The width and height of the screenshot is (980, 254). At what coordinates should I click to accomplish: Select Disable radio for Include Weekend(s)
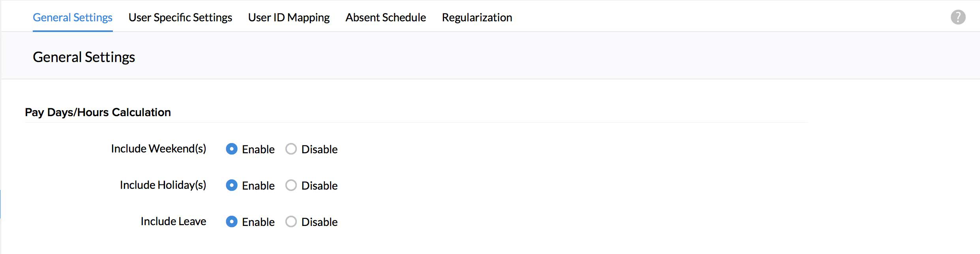(291, 149)
